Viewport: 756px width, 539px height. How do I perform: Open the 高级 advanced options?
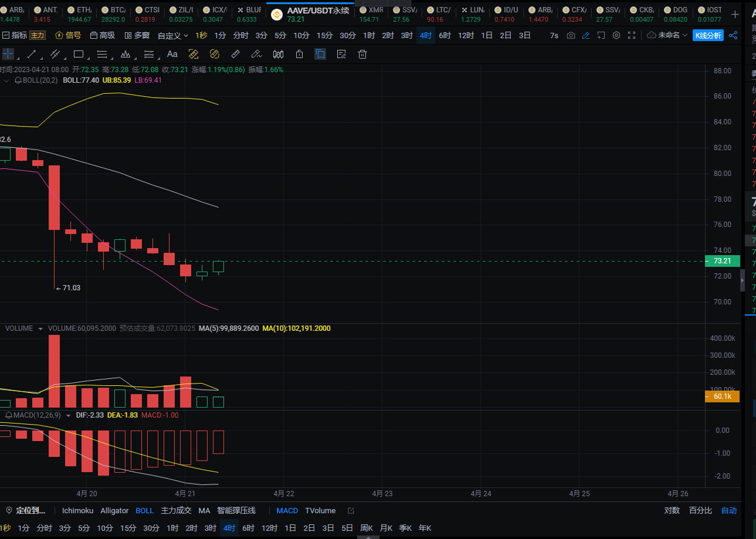coord(103,35)
